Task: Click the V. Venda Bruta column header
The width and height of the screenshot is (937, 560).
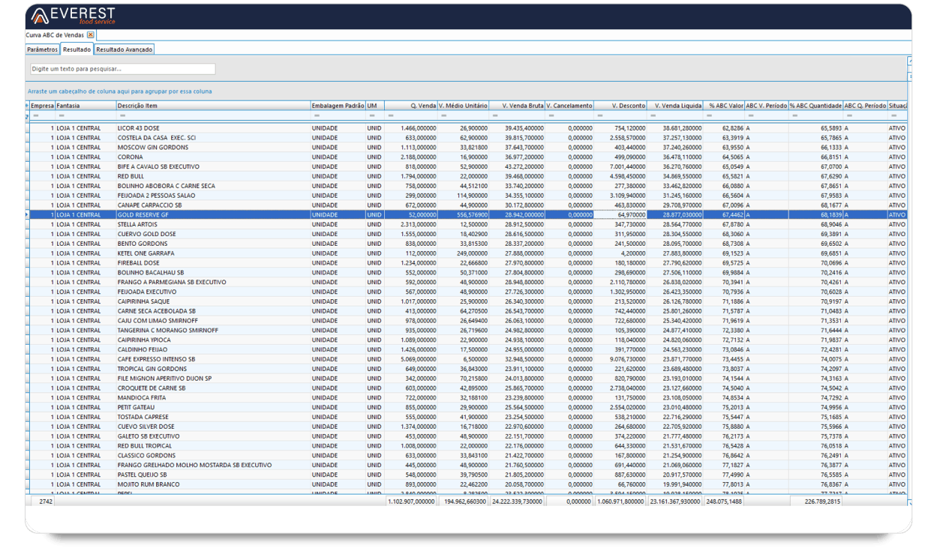Action: point(517,106)
